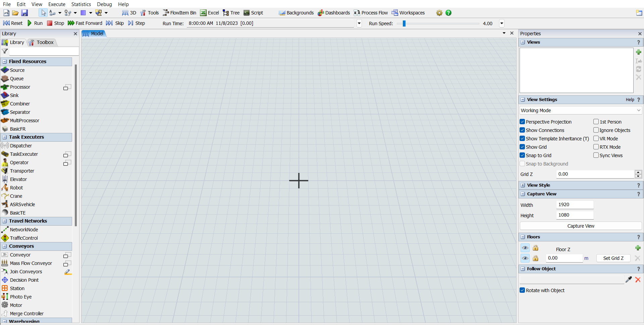This screenshot has height=325, width=644.
Task: Expand the View Style section
Action: pyautogui.click(x=523, y=185)
